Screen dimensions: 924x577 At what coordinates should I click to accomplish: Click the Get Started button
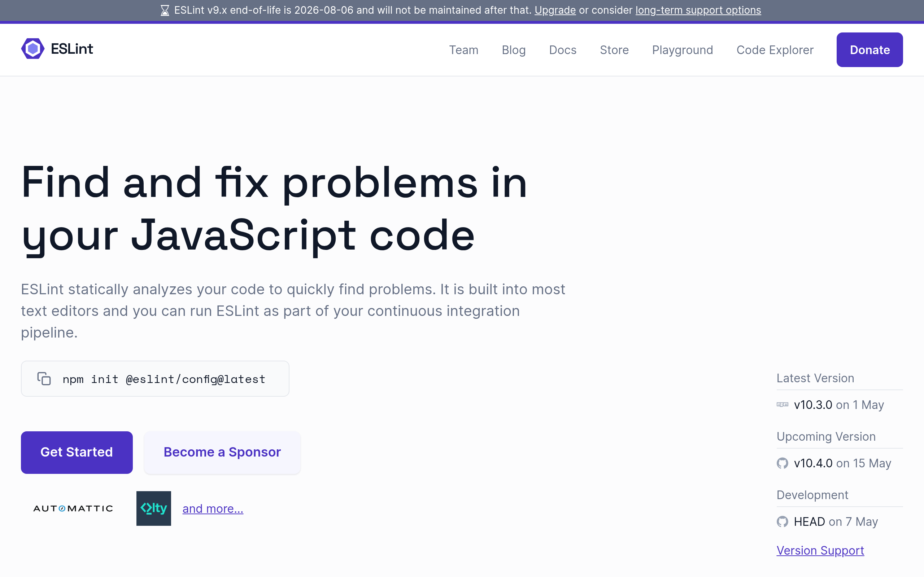(x=77, y=452)
